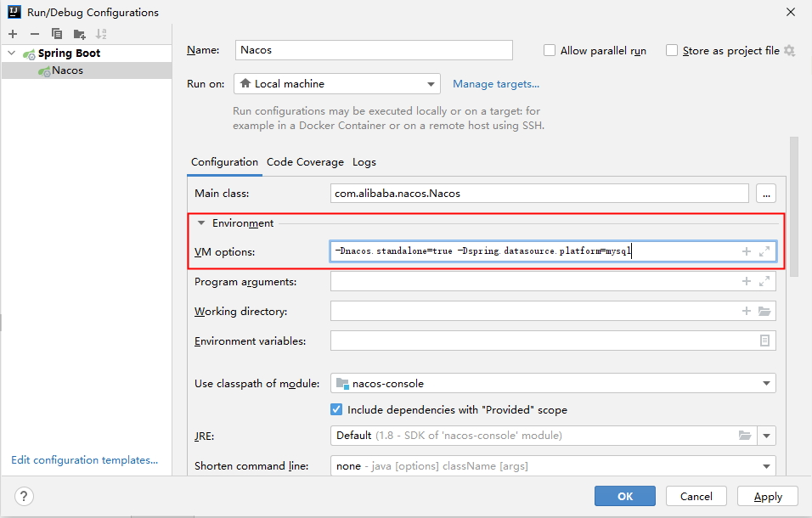Switch to the Configuration tab

click(224, 162)
